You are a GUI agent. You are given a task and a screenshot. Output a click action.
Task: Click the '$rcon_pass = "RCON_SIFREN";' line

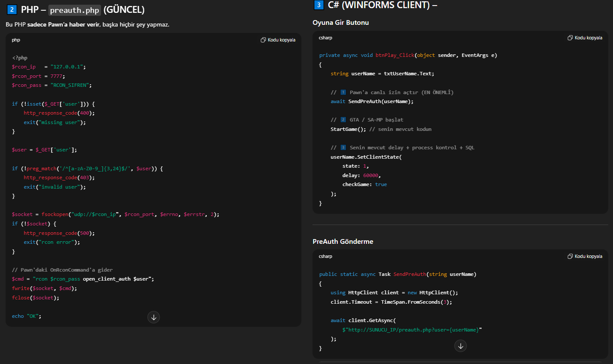tap(52, 85)
